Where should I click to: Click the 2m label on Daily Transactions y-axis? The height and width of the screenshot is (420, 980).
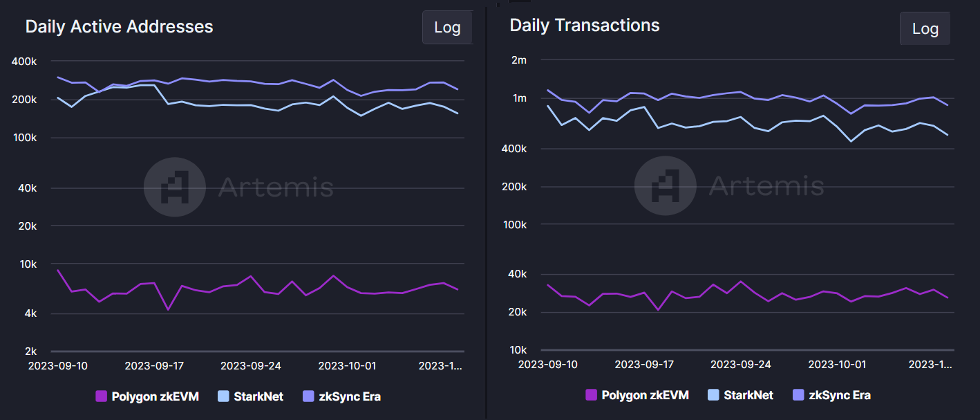(x=518, y=60)
